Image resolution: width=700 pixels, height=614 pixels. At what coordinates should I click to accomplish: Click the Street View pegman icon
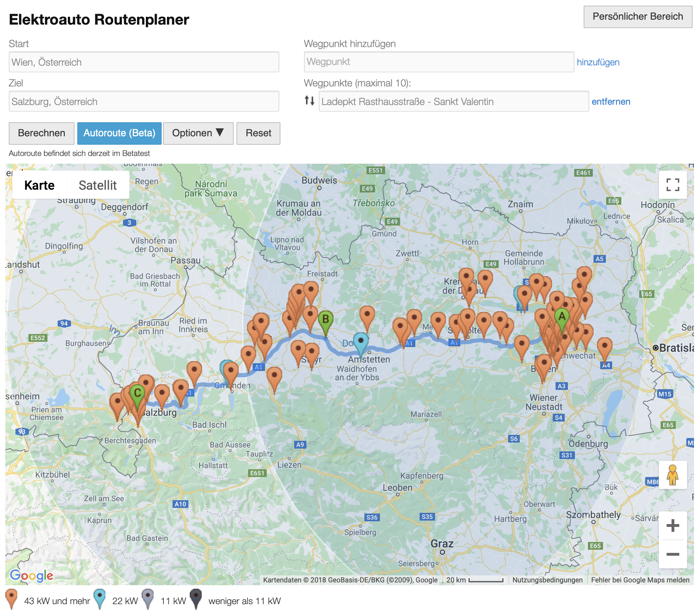(x=673, y=475)
